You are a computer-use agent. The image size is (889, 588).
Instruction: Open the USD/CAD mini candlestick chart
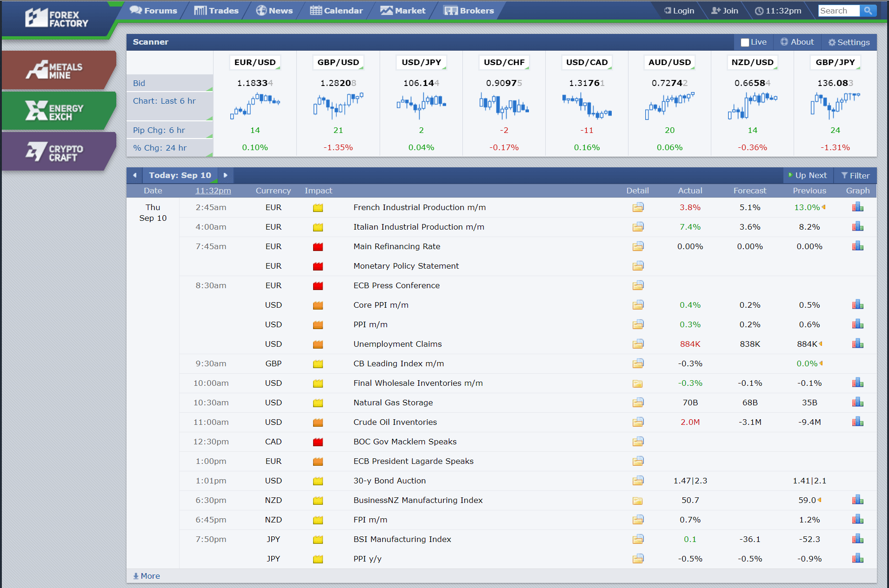(587, 106)
